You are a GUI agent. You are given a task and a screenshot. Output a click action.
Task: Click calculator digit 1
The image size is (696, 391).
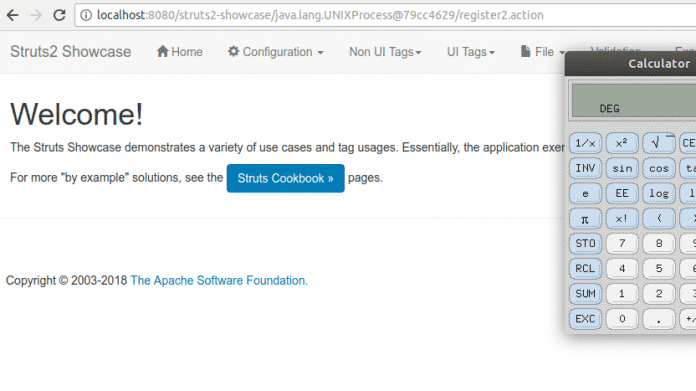[x=622, y=294]
